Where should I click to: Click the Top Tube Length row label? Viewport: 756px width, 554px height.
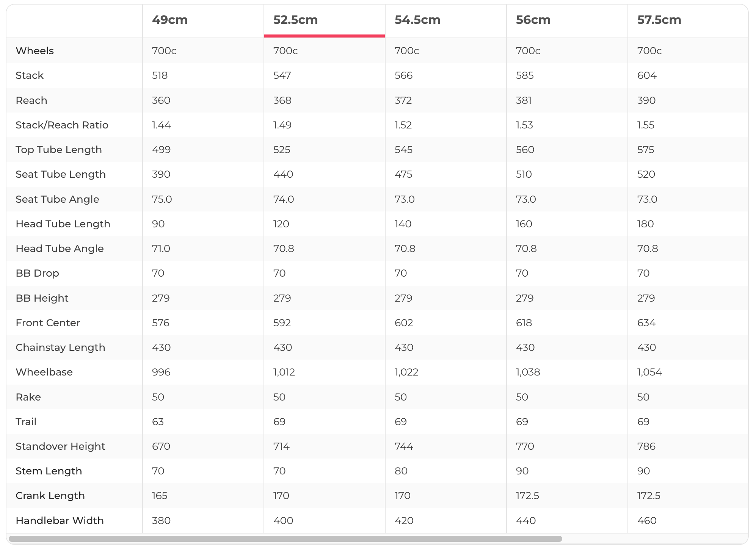[x=59, y=150]
